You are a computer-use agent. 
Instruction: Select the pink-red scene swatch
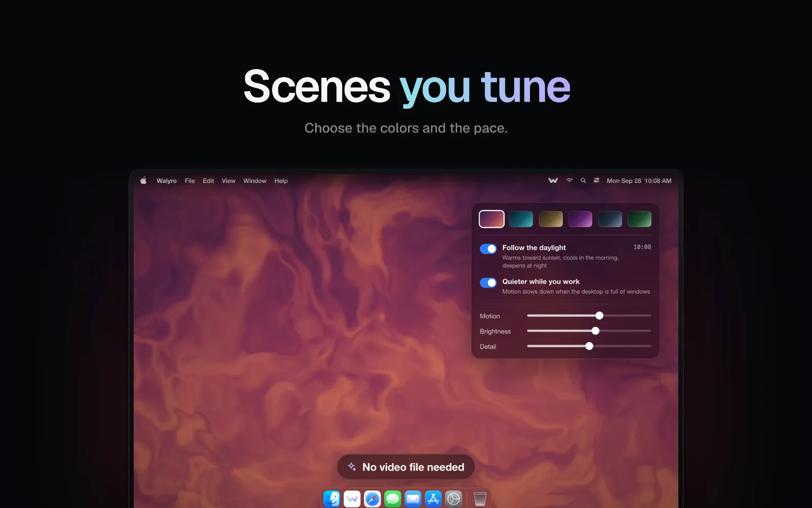[x=492, y=219]
